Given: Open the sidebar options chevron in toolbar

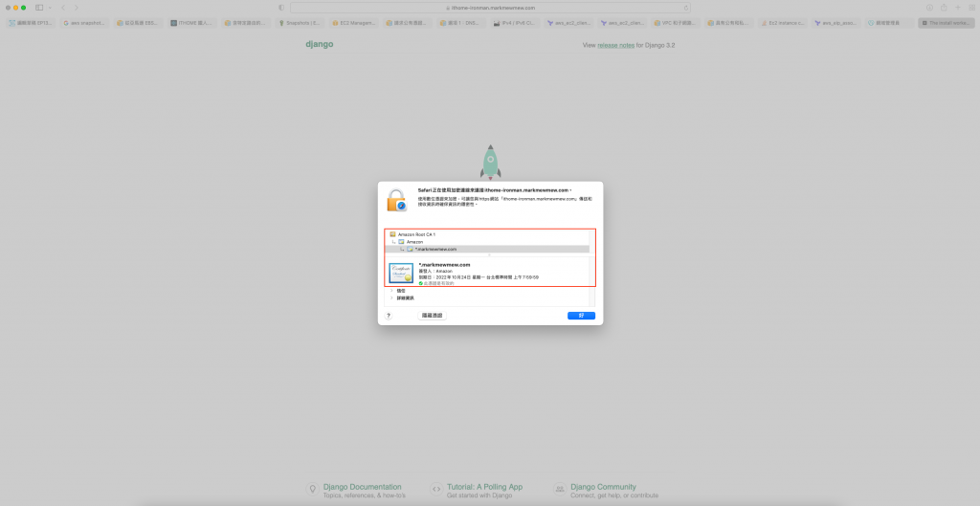Looking at the screenshot, I should pos(50,8).
